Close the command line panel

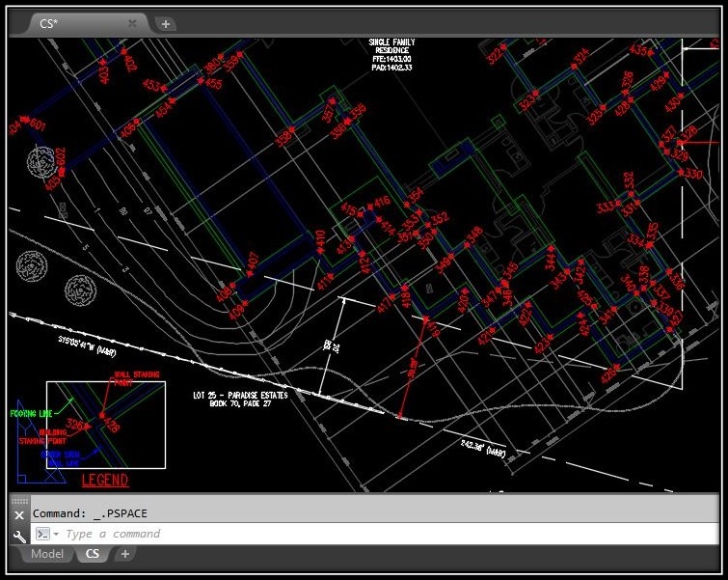click(x=19, y=515)
